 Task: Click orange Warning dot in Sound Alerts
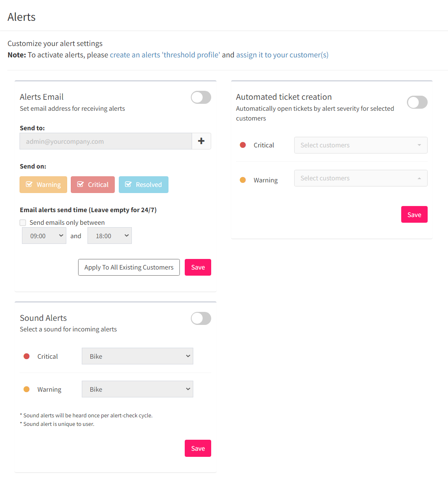[26, 389]
